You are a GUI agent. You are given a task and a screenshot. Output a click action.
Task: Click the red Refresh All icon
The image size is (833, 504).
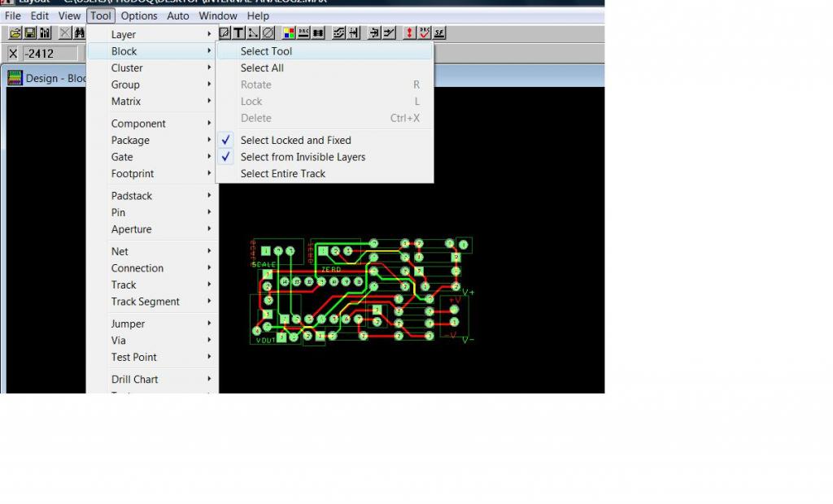pyautogui.click(x=408, y=33)
